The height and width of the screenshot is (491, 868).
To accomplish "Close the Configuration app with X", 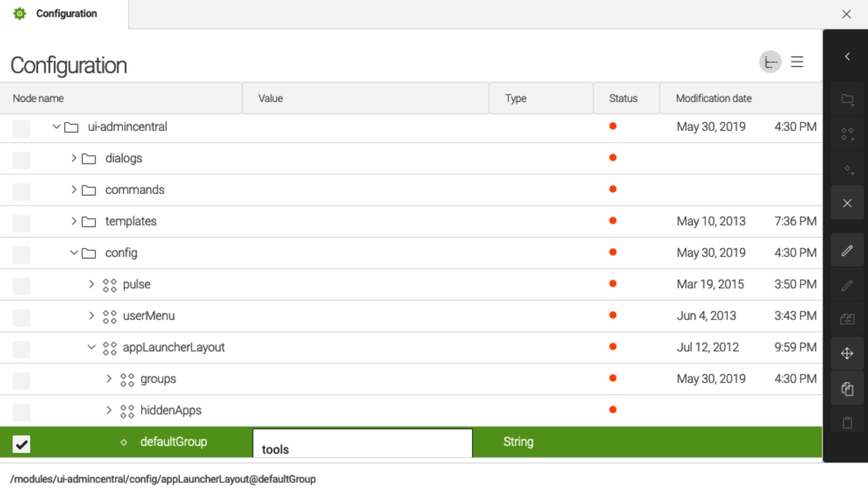I will pos(847,14).
